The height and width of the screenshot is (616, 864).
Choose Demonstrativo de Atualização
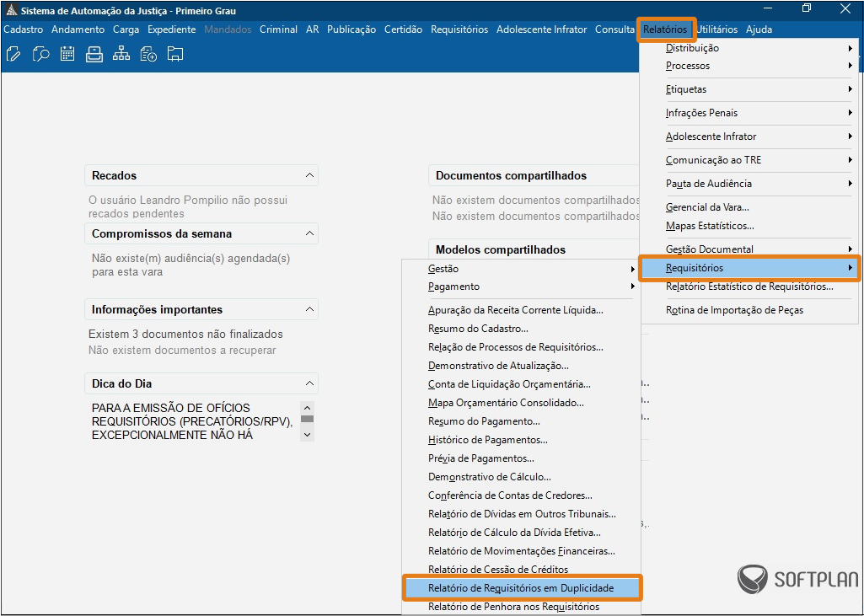point(521,366)
